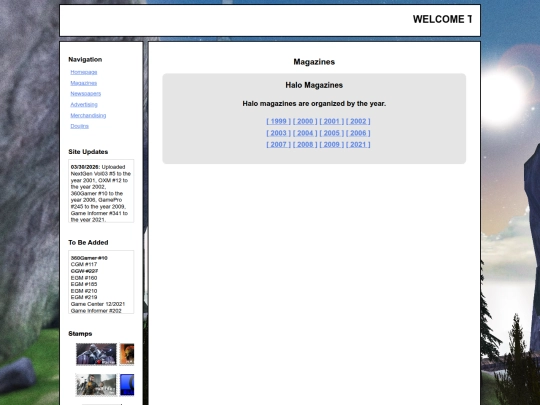Image resolution: width=540 pixels, height=405 pixels.
Task: Click the EGM #160 entry
Action: 84,278
